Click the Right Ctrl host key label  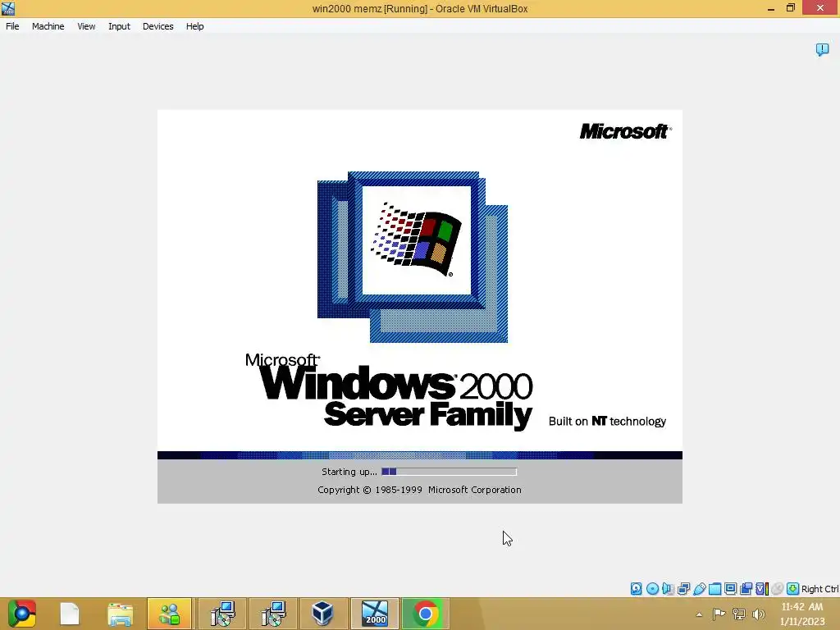(820, 589)
